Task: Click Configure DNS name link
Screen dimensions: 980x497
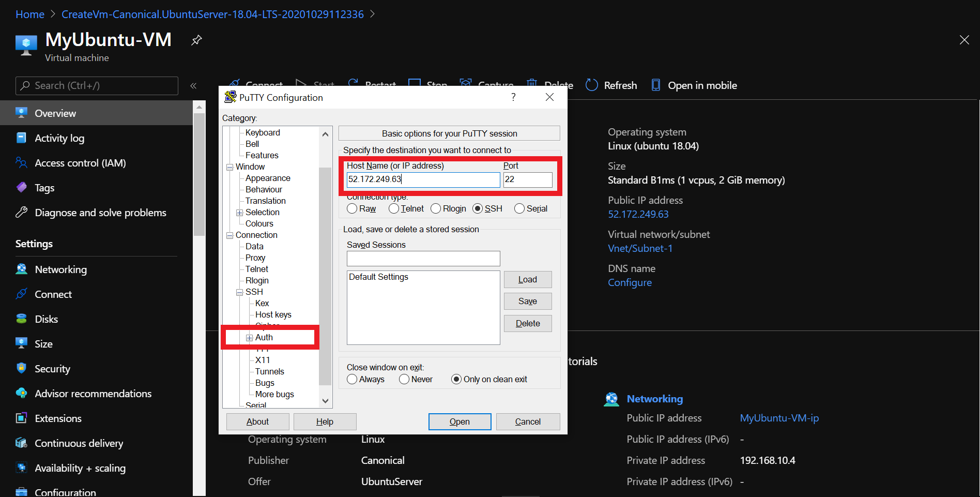Action: pyautogui.click(x=630, y=282)
